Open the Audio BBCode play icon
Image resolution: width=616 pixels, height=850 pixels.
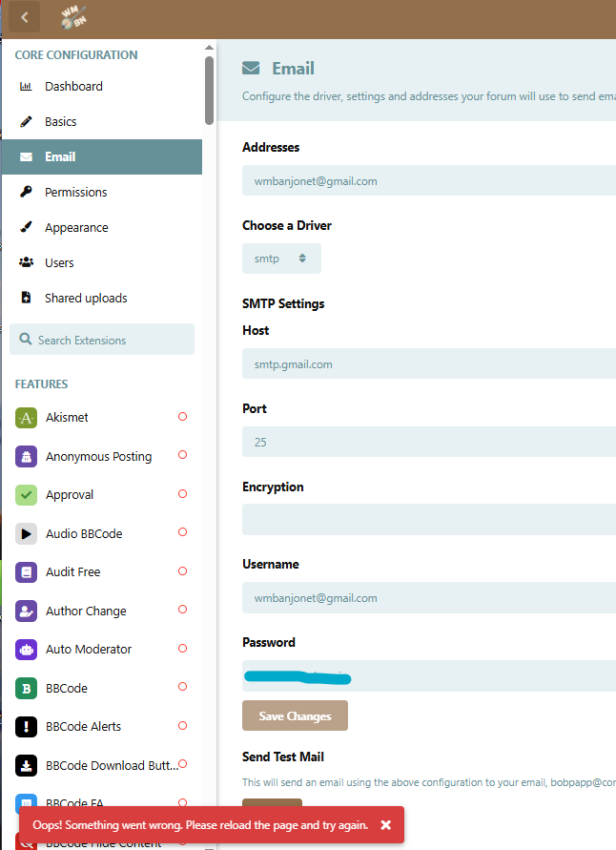point(27,534)
